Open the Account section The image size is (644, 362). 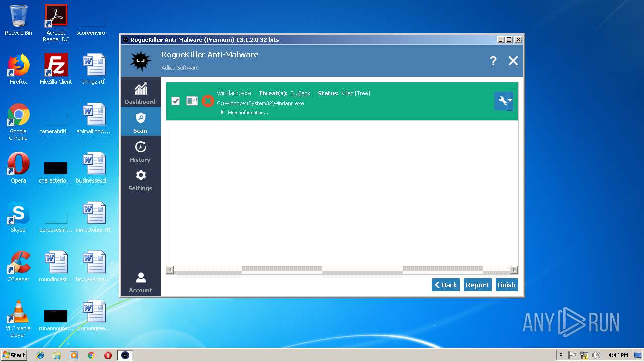tap(140, 282)
